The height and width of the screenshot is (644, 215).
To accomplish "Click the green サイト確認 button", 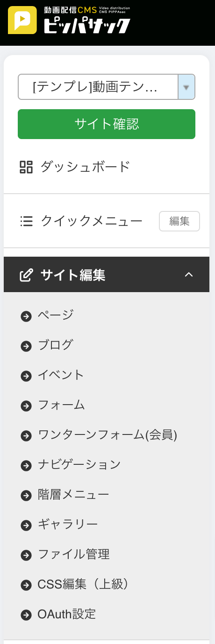I will click(x=107, y=124).
